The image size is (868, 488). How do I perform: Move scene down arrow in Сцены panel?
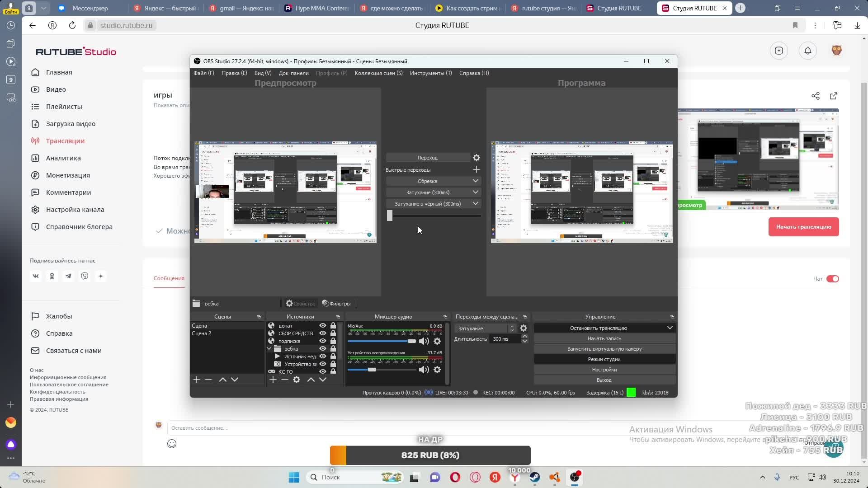(235, 380)
